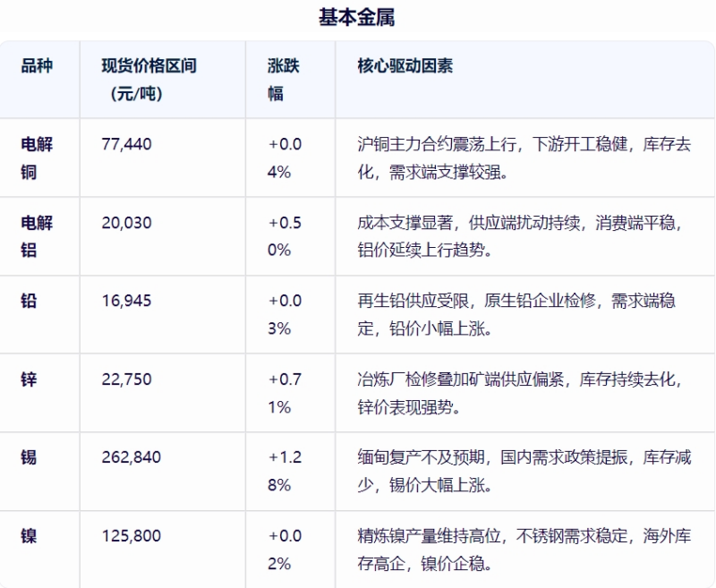Image resolution: width=716 pixels, height=588 pixels.
Task: Select the 20,030 price for 电解铝
Action: click(127, 223)
